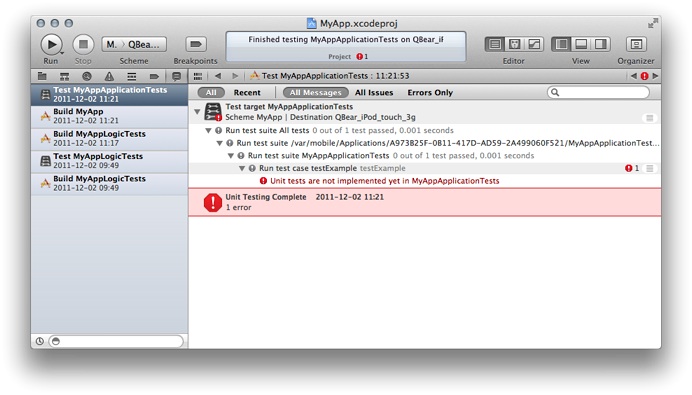This screenshot has height=395, width=692.
Task: Show the Symbol navigator
Action: click(64, 76)
